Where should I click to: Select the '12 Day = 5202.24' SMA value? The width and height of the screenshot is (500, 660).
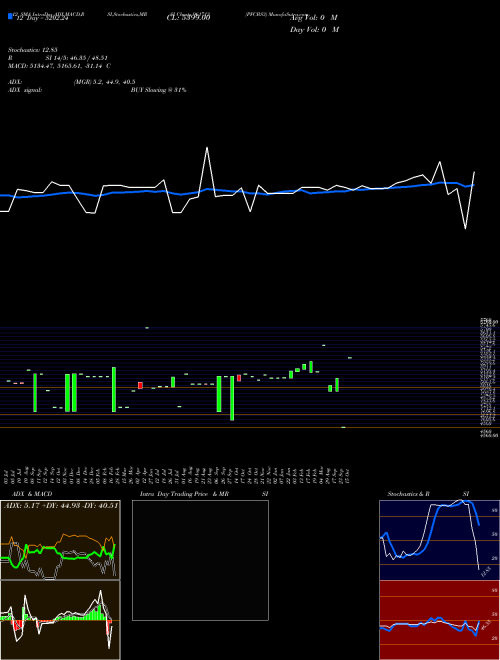42,18
